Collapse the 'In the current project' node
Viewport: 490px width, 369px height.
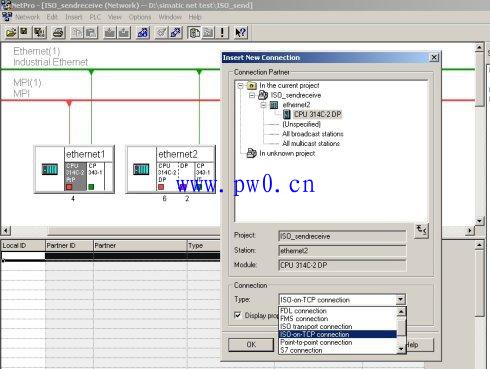click(240, 86)
